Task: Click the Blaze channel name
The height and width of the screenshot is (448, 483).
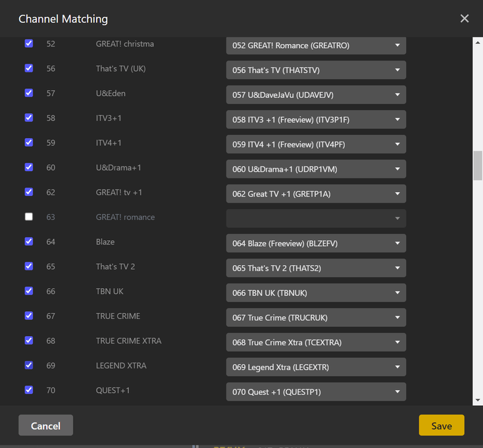Action: [x=105, y=241]
